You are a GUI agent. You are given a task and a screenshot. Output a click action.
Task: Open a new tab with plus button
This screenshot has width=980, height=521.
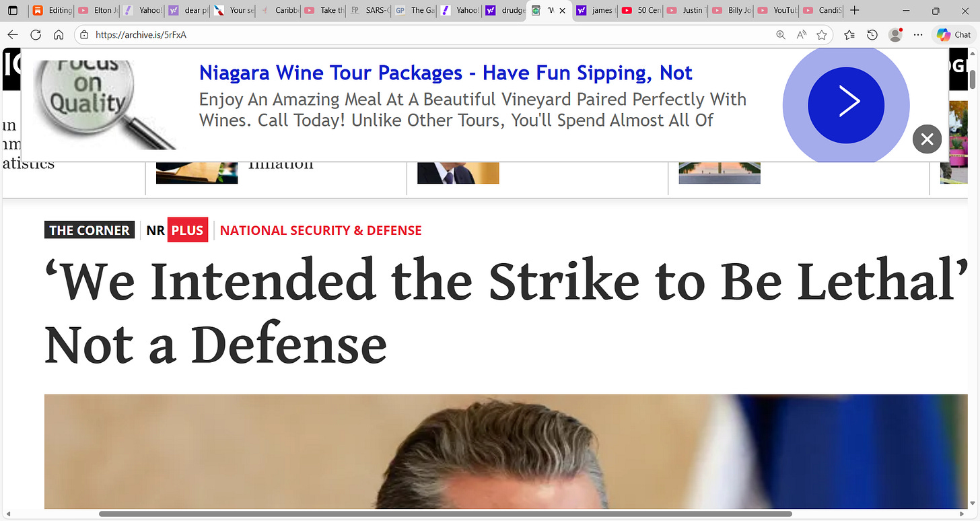point(855,11)
